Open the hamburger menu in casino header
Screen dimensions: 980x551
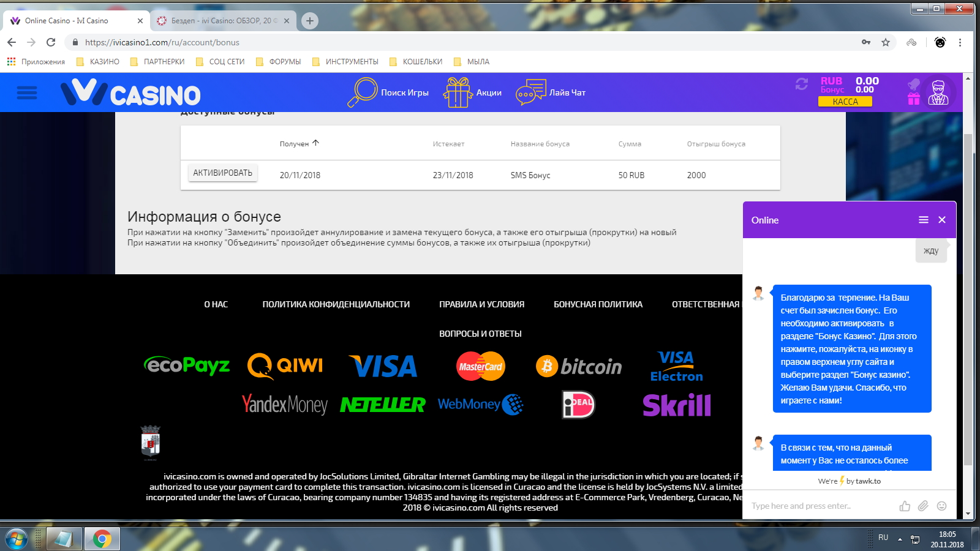(x=27, y=93)
